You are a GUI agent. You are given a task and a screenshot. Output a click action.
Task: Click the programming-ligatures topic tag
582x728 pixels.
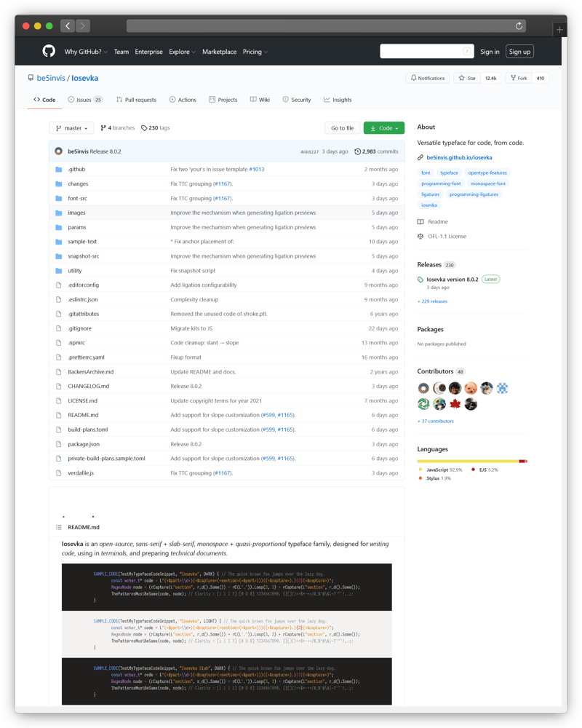(x=474, y=194)
